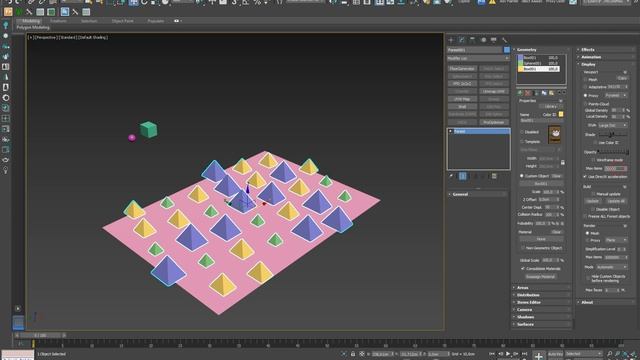Click the ProOptimizer modifier button

click(x=494, y=122)
